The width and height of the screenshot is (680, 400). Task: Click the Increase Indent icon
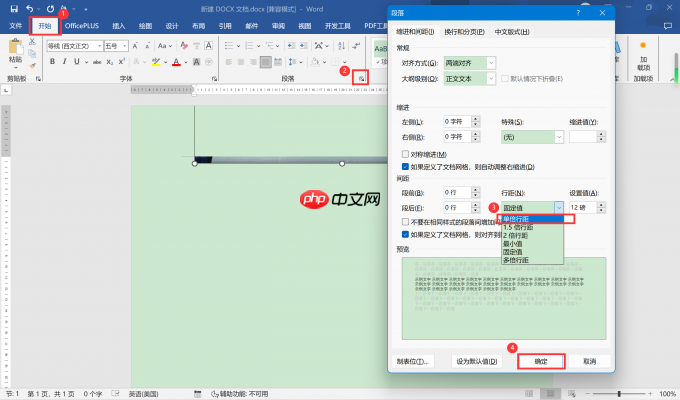pos(304,46)
